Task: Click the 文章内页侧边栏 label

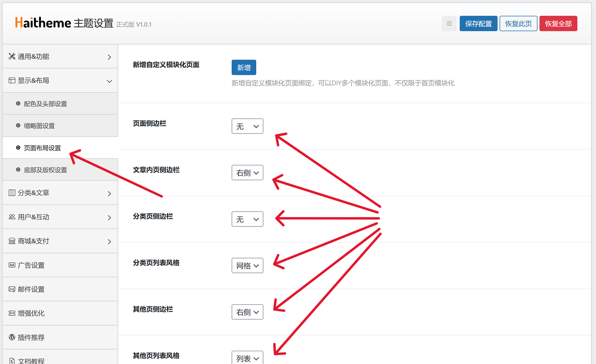Action: coord(156,170)
